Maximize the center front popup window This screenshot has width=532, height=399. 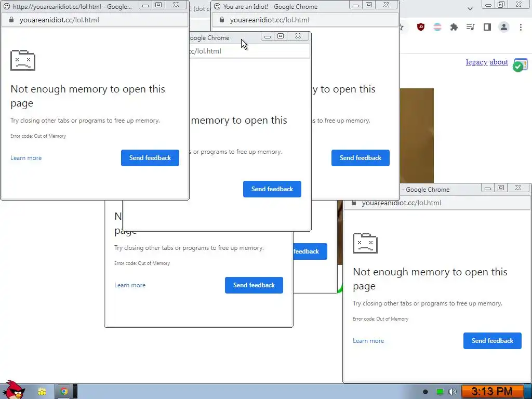pyautogui.click(x=281, y=36)
